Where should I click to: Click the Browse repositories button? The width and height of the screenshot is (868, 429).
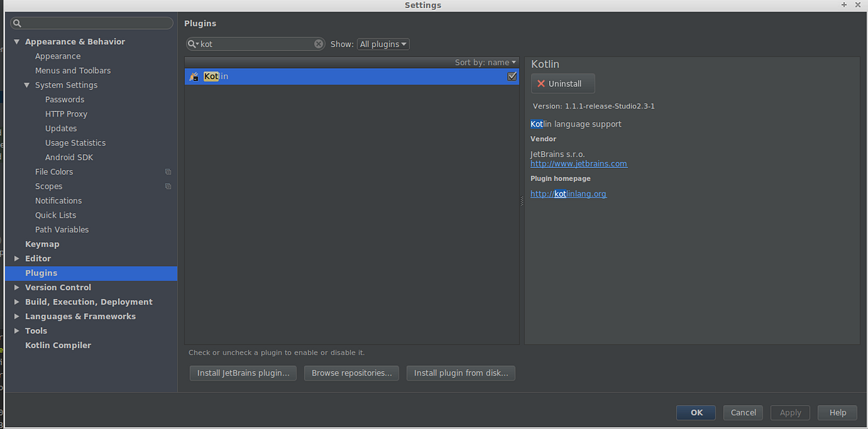(x=352, y=373)
